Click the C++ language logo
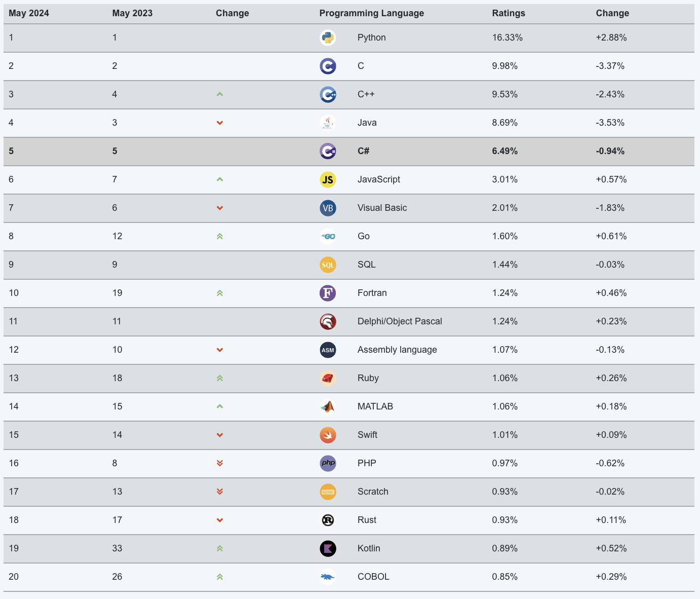The width and height of the screenshot is (700, 599). (x=328, y=94)
